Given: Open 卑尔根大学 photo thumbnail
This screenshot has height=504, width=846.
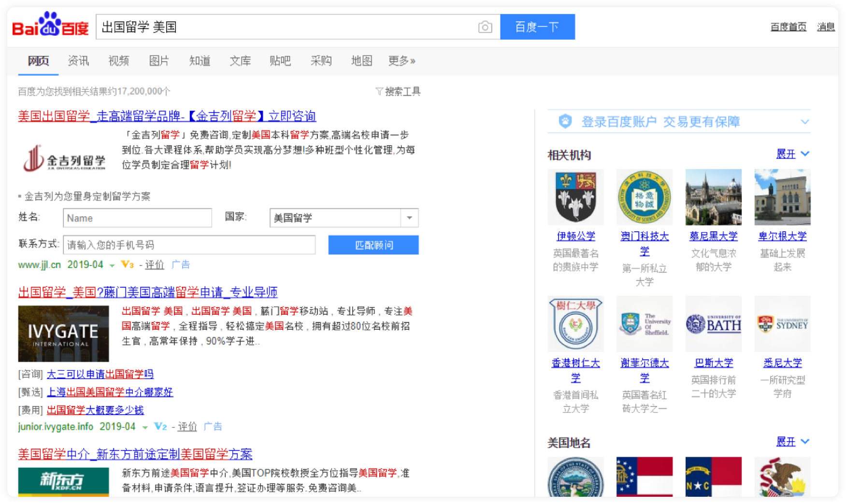Looking at the screenshot, I should tap(782, 197).
